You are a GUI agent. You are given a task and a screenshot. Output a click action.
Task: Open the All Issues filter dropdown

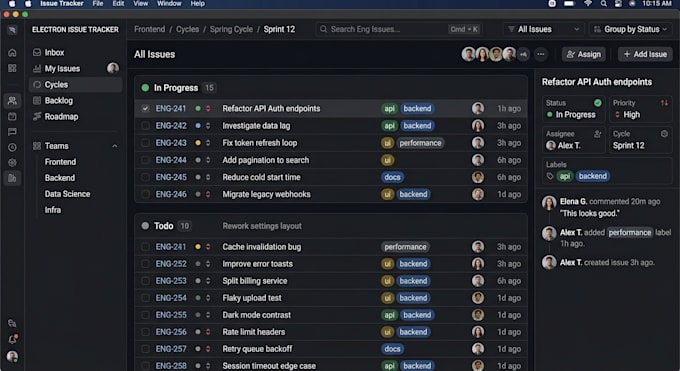[x=543, y=29]
